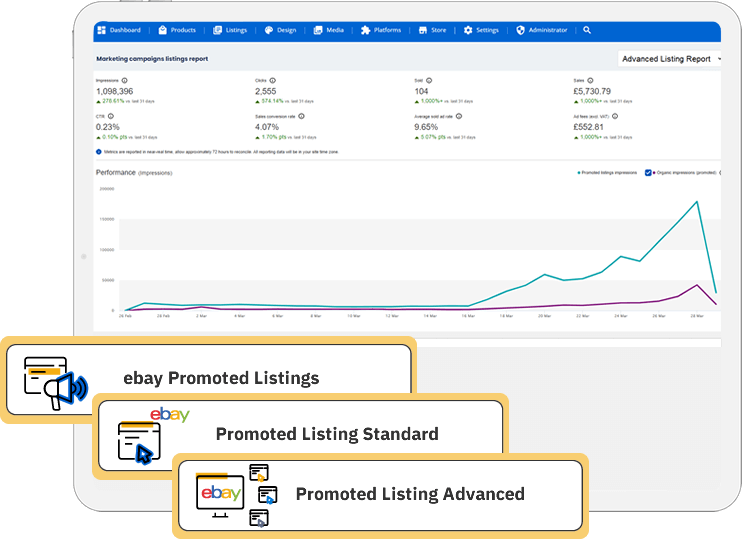Click the 278.61% change under Impressions
The height and width of the screenshot is (539, 742).
113,101
